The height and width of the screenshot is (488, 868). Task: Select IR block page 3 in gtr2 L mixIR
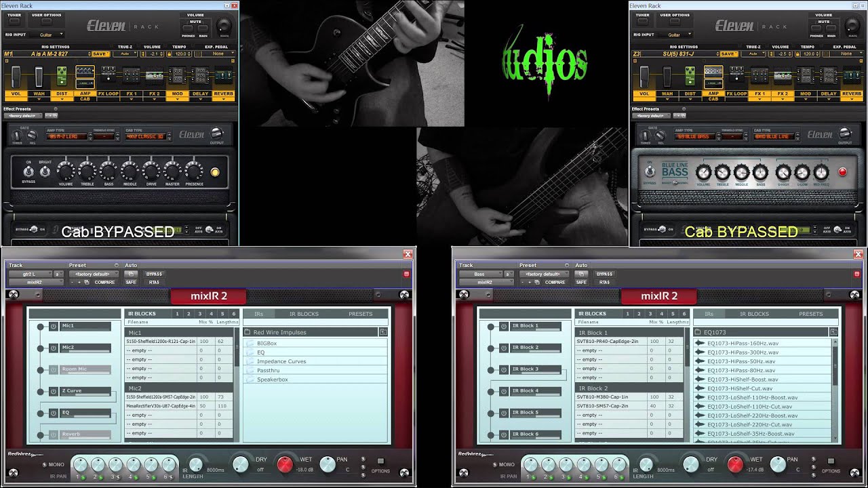(199, 314)
